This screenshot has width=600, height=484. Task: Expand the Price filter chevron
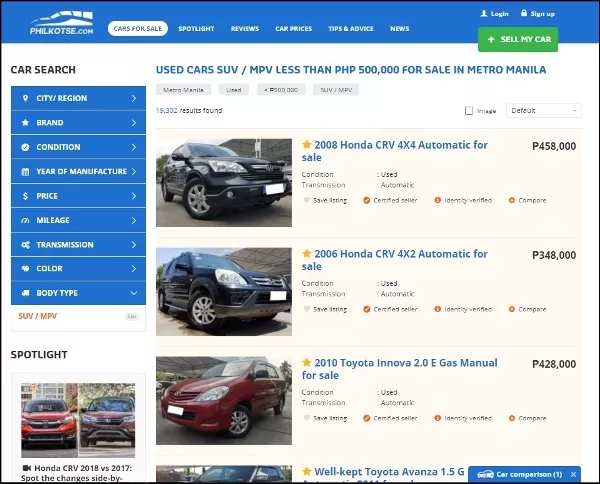pos(134,196)
